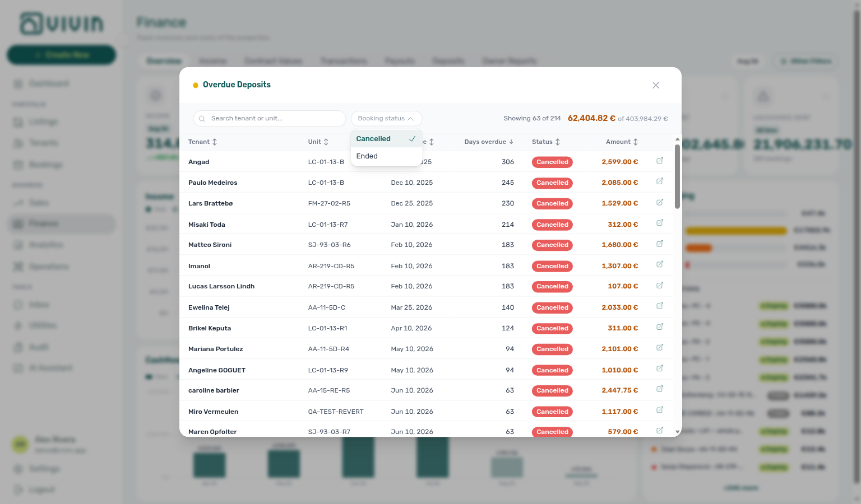Open external link for Angeline GOGUET row
Screen dimensions: 861x504
(x=660, y=368)
